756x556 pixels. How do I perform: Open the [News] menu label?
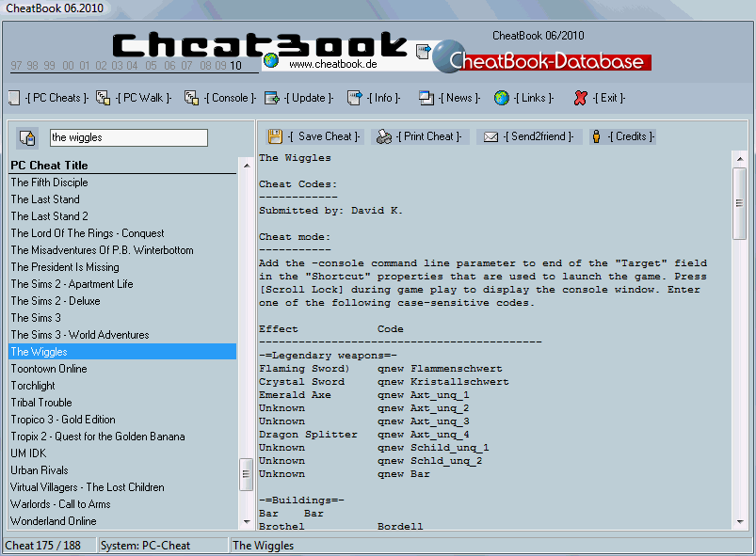coord(459,98)
